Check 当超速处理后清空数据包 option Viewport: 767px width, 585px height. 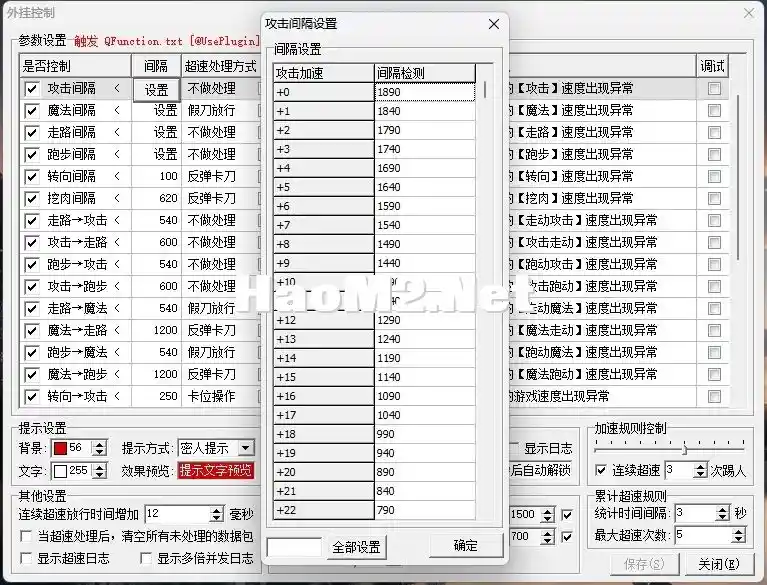[x=26, y=536]
